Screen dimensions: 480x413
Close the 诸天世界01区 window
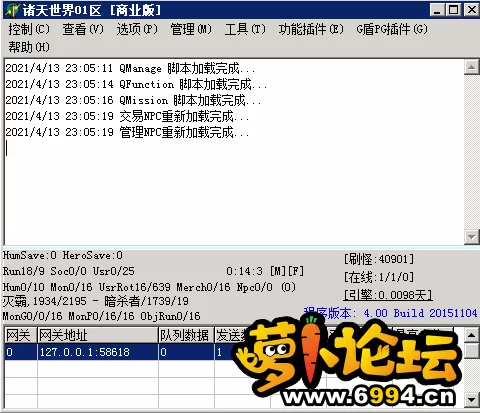pyautogui.click(x=472, y=10)
